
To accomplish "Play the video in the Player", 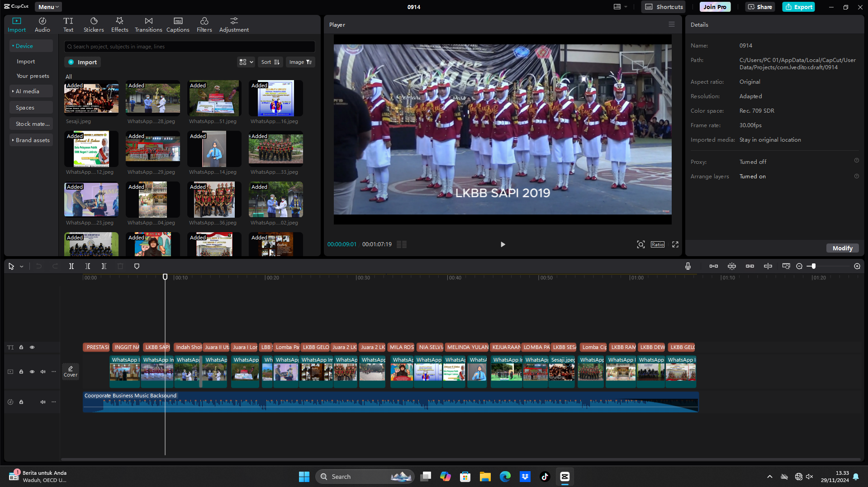I will (503, 244).
